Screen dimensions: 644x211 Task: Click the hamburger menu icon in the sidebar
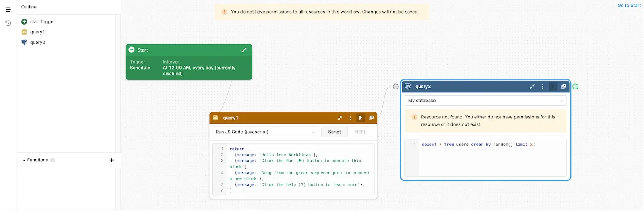pos(8,10)
